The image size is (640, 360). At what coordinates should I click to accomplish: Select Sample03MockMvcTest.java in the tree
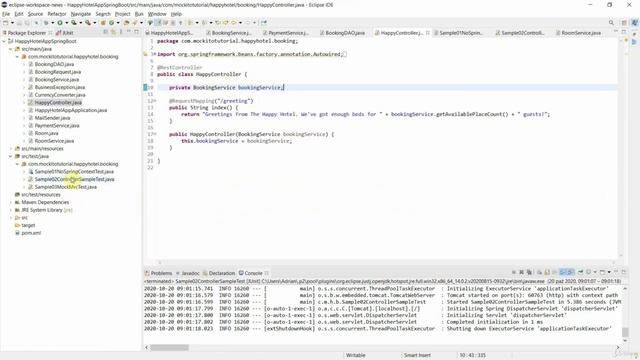(x=65, y=187)
